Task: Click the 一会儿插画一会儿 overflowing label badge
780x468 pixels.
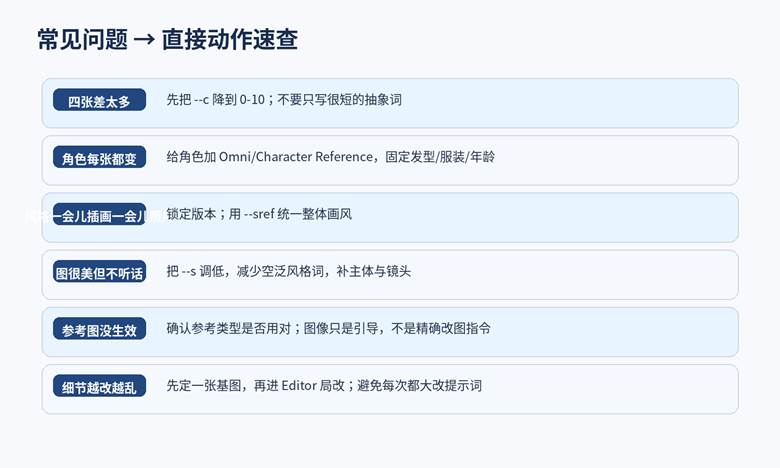Action: coord(99,215)
